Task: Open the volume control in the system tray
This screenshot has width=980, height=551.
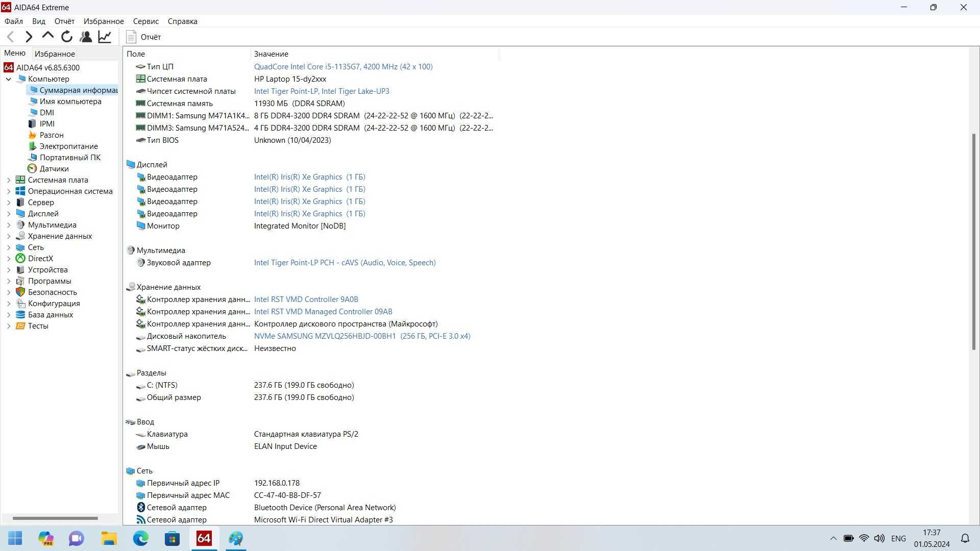Action: [x=879, y=538]
